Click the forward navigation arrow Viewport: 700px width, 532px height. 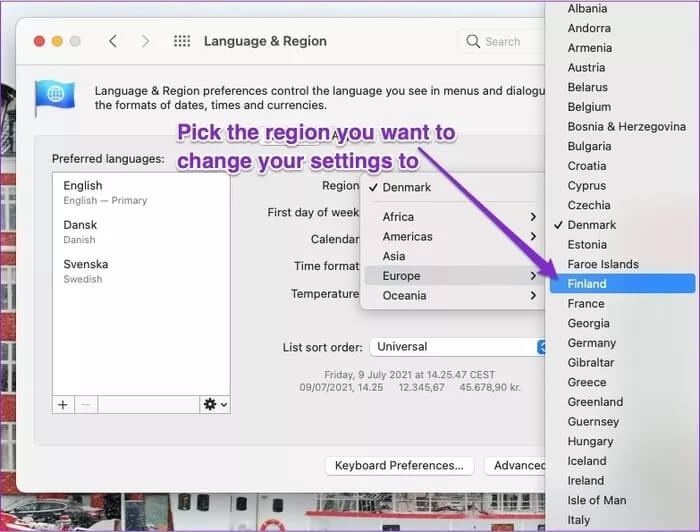coord(146,41)
